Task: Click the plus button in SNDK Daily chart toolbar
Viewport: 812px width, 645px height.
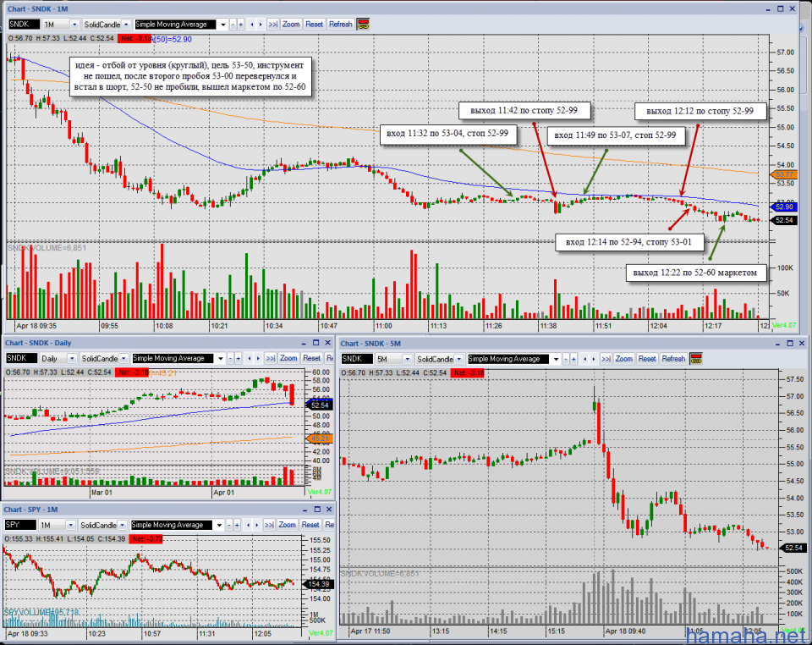Action: (239, 359)
